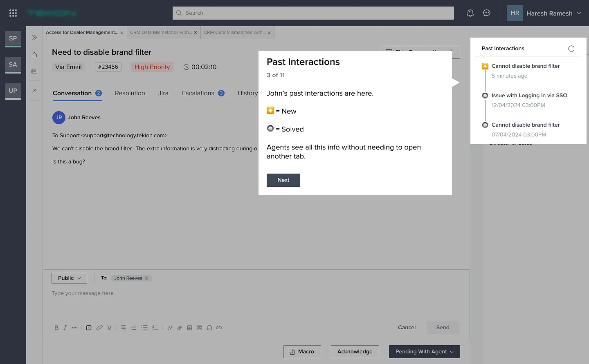The image size is (589, 364).
Task: Go to home icon in sidebar
Action: coord(34,55)
